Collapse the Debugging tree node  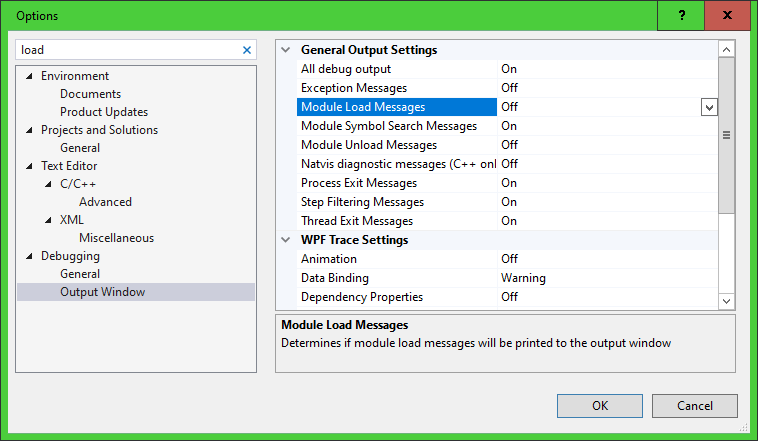point(29,256)
